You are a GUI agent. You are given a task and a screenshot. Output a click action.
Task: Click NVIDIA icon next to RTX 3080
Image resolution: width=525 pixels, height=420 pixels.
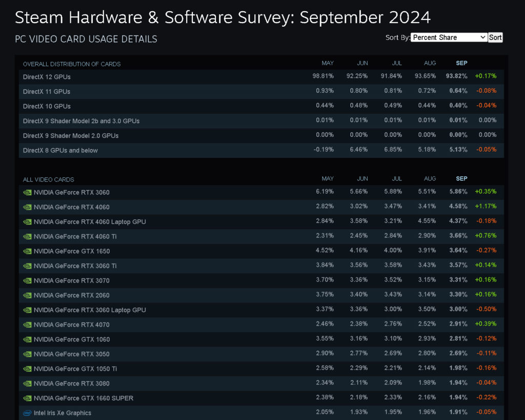click(28, 384)
